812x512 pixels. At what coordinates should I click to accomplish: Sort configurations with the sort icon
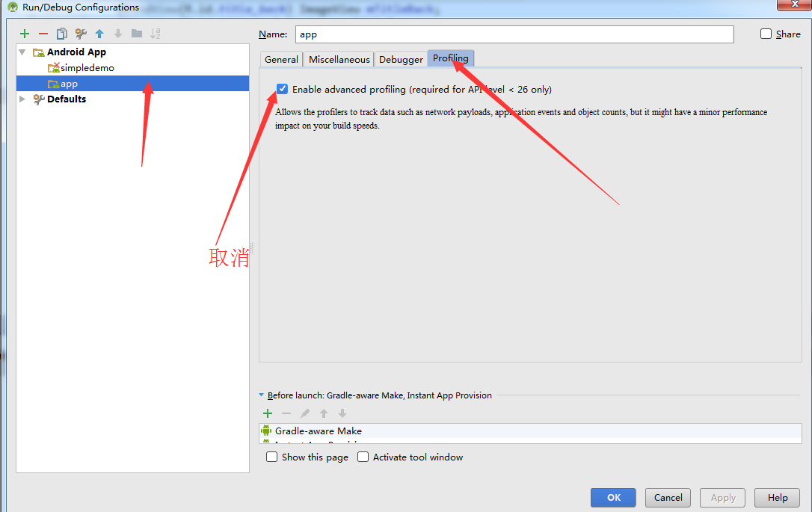pos(156,33)
